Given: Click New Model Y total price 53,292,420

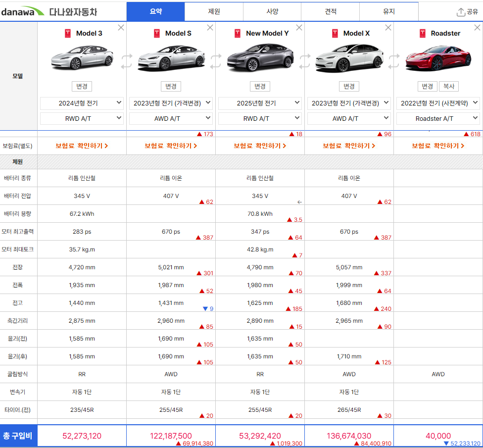Looking at the screenshot, I should pyautogui.click(x=260, y=436).
